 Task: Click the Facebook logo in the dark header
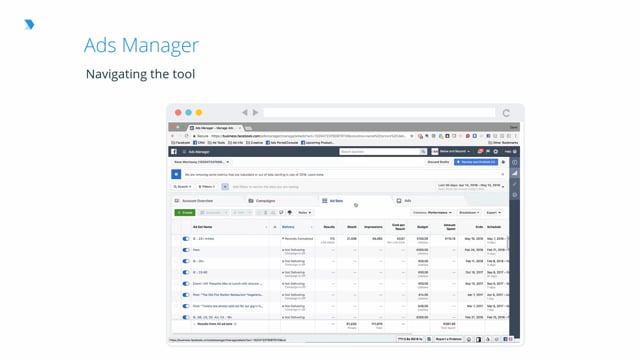(x=174, y=151)
